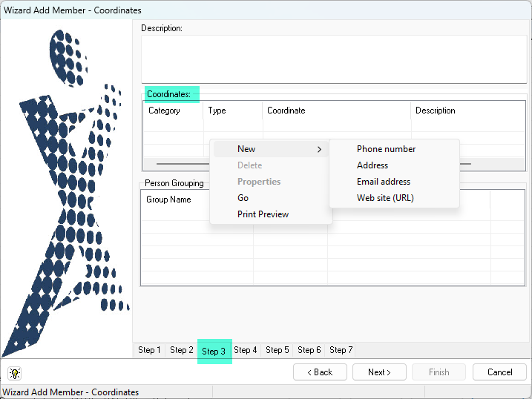Switch to the Step 2 tab
The height and width of the screenshot is (399, 532).
[x=182, y=350]
